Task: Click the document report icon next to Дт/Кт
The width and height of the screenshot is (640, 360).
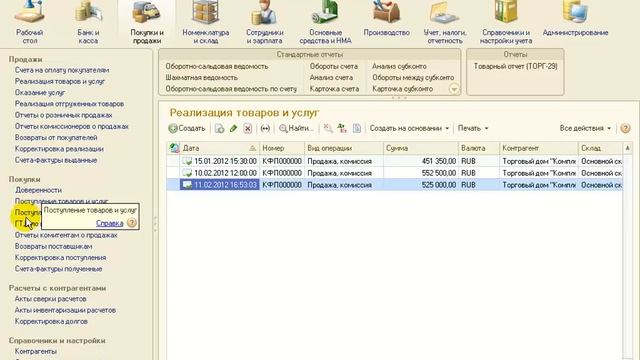Action: point(357,129)
